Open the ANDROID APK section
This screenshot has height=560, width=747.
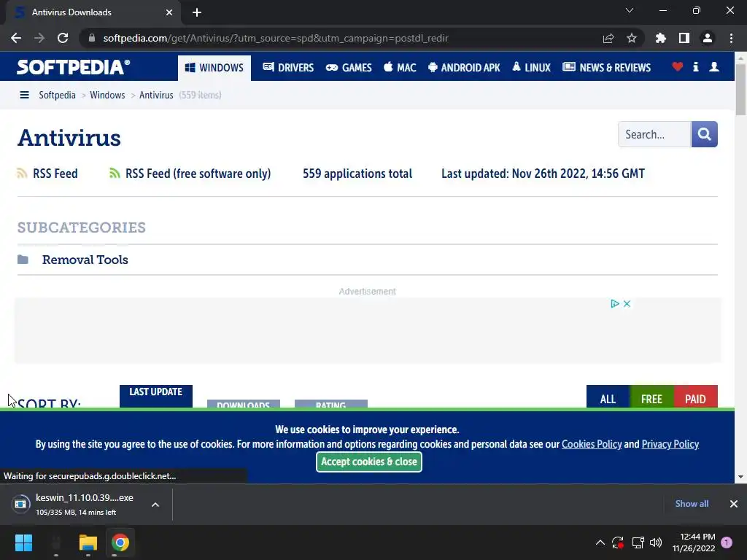click(x=464, y=68)
